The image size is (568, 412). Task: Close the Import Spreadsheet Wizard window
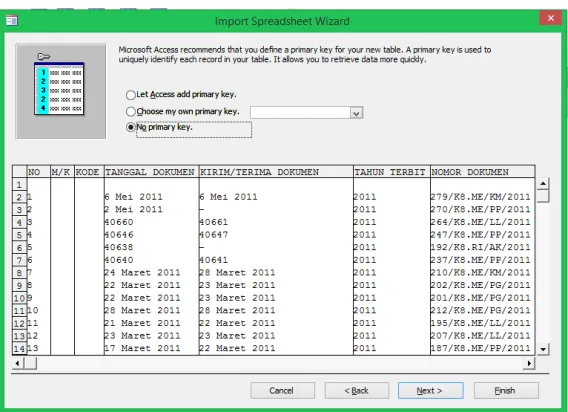tap(551, 18)
